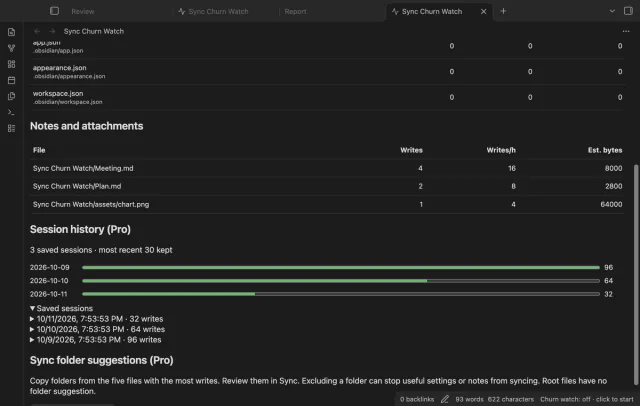Open the quick switcher from the ribbon
Screen dimensions: 640x406
[x=11, y=32]
